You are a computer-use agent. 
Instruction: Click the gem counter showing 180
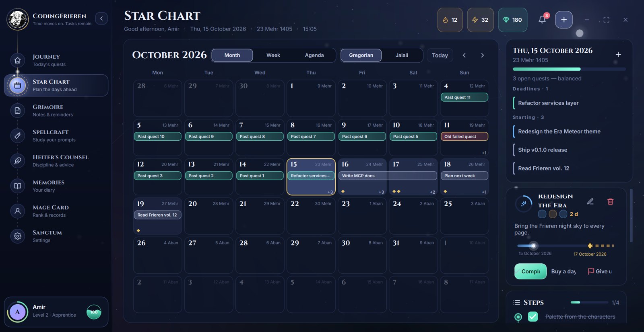pos(512,20)
